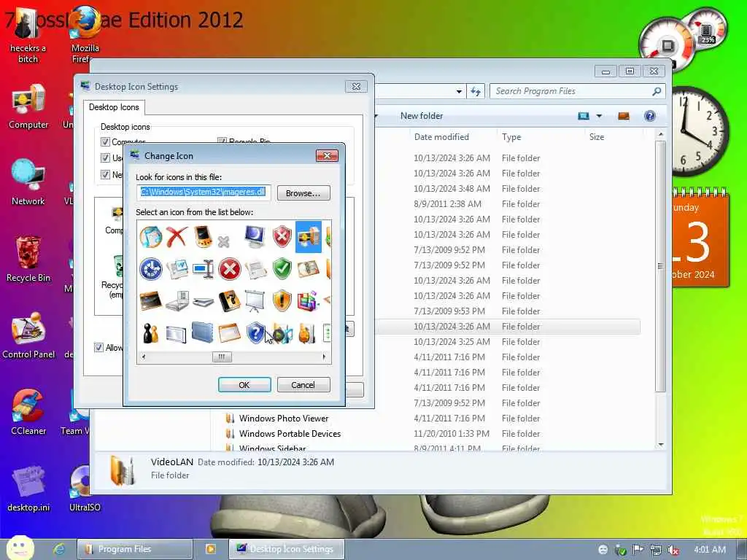Sort by Type column header
This screenshot has height=560, width=747.
coord(511,136)
